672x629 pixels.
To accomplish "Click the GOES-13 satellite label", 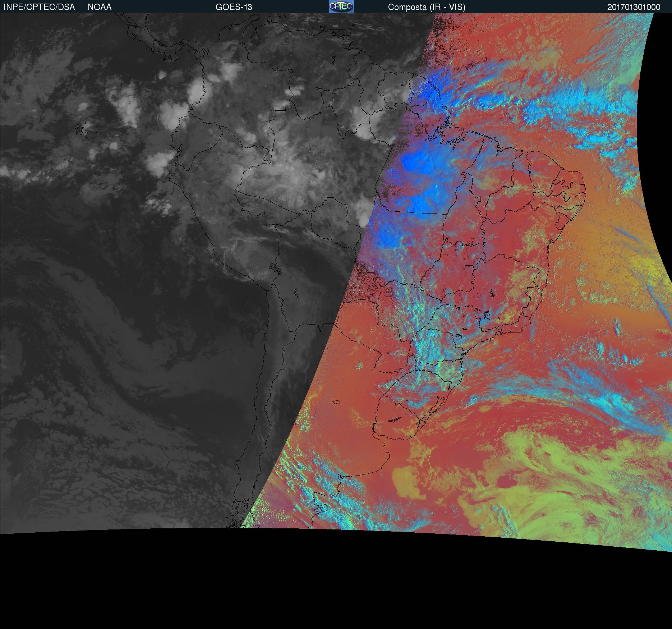I will 234,7.
